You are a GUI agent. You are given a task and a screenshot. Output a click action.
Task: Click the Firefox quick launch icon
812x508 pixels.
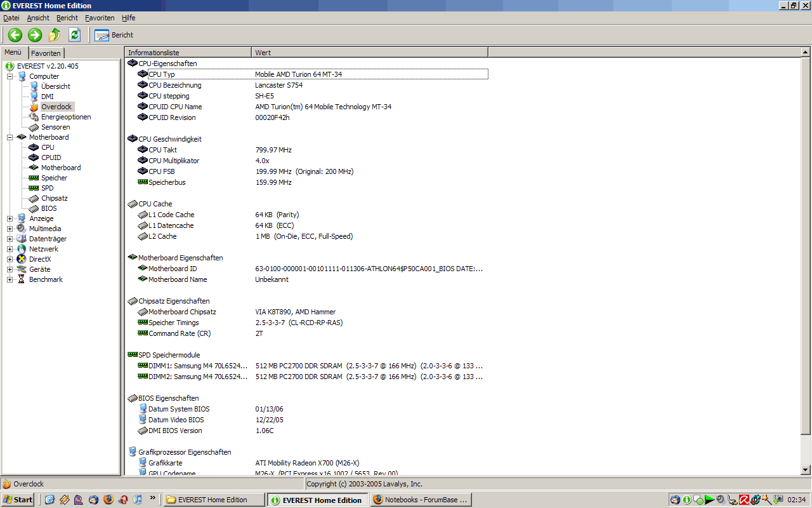108,500
